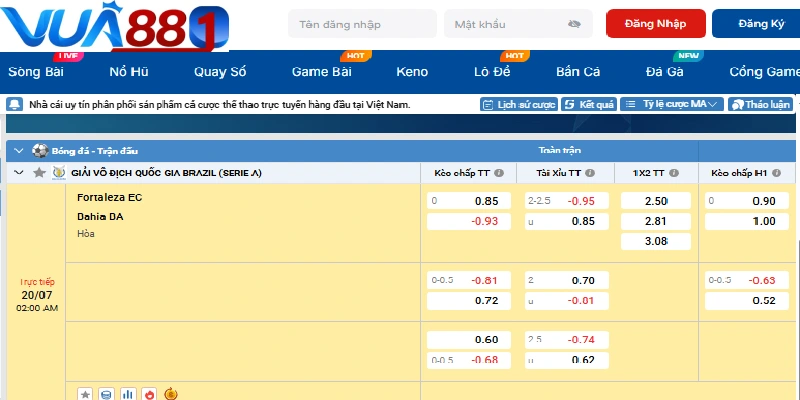Toggle the favorite star below the match
The height and width of the screenshot is (400, 800).
(x=85, y=394)
